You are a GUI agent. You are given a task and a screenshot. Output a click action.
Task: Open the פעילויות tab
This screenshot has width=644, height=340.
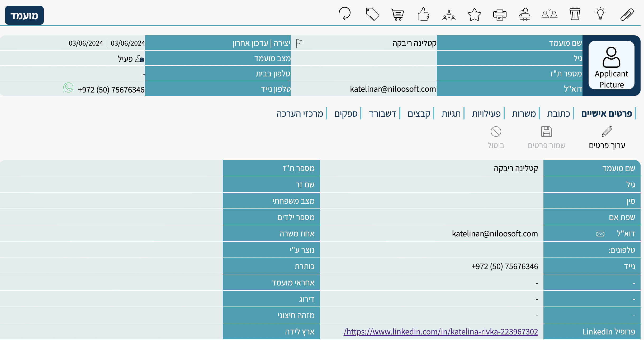486,114
